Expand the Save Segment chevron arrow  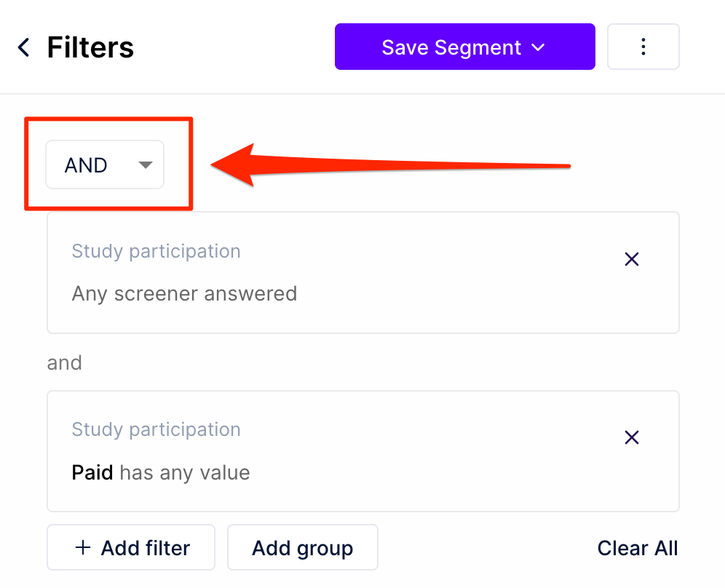[x=538, y=47]
